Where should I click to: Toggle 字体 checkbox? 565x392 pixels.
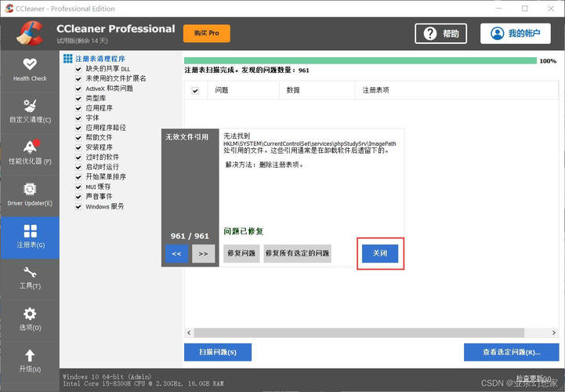(78, 118)
